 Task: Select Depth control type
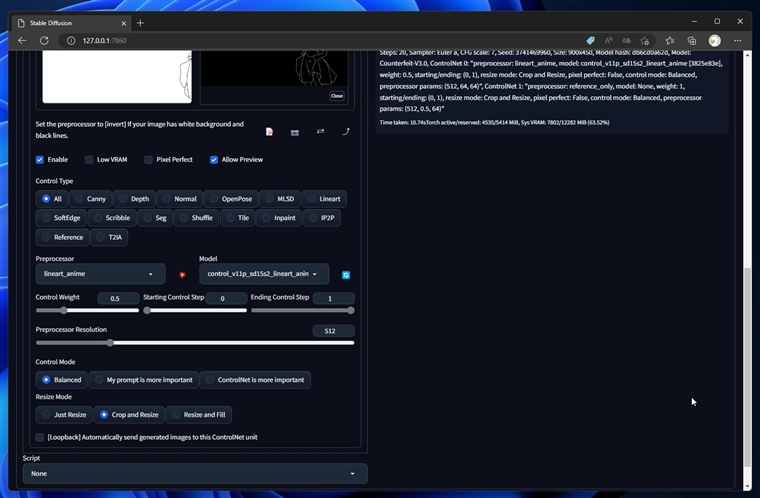(x=134, y=199)
